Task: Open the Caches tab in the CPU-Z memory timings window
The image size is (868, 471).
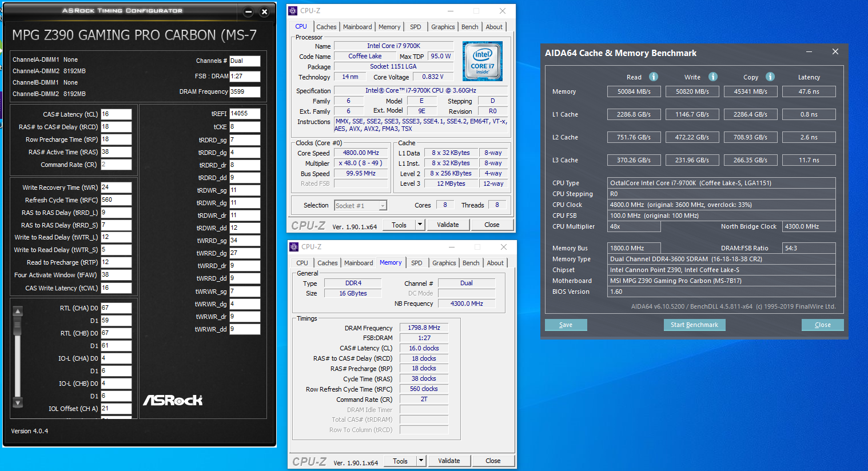Action: point(328,263)
